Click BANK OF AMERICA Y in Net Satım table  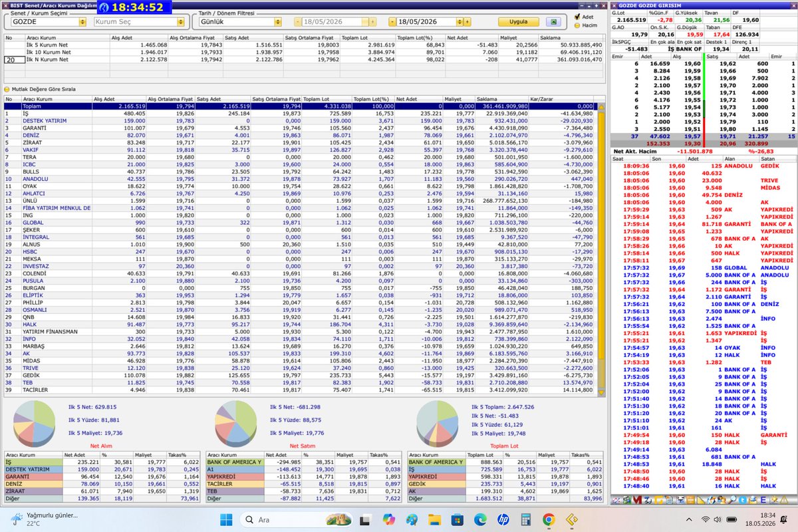[235, 462]
